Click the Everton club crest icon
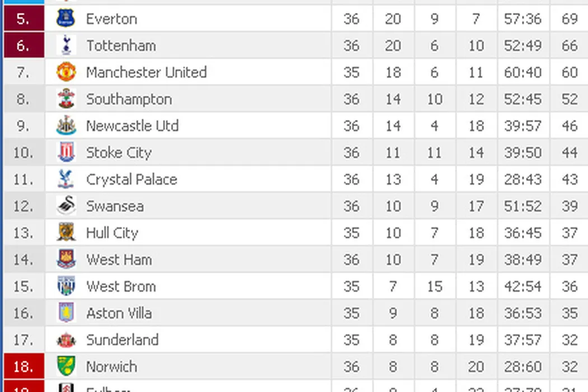Image resolution: width=588 pixels, height=392 pixels. (x=66, y=18)
